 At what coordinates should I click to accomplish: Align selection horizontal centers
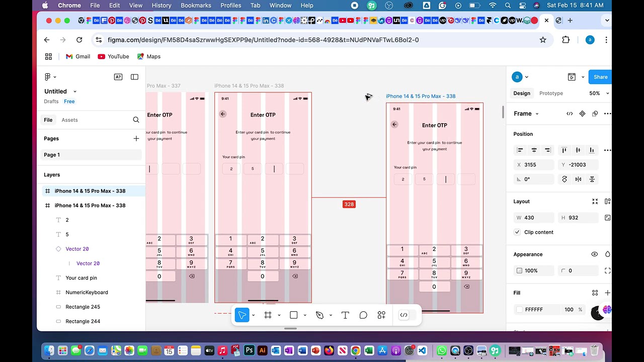coord(534,150)
